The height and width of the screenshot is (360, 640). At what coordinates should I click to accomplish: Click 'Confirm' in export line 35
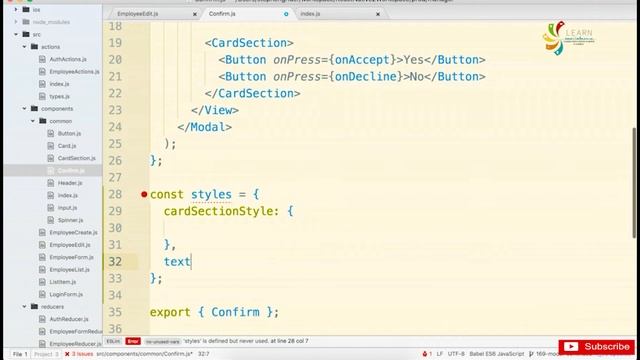235,312
